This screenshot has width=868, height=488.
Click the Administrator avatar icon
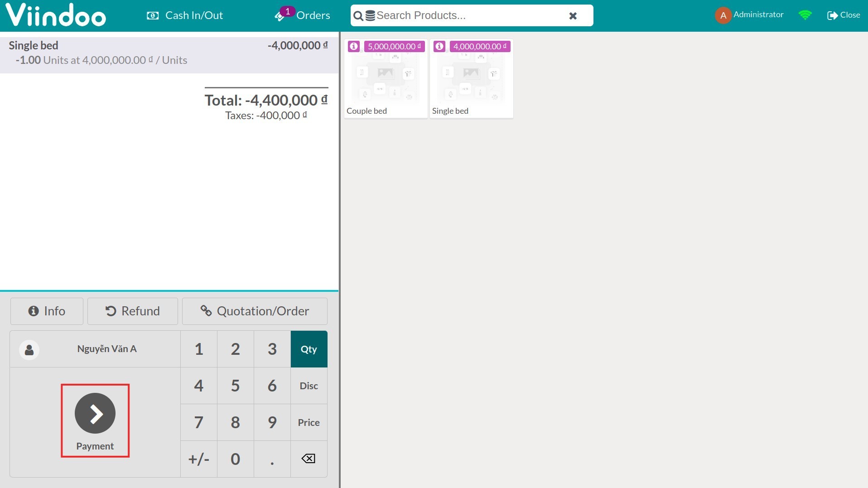click(x=723, y=15)
